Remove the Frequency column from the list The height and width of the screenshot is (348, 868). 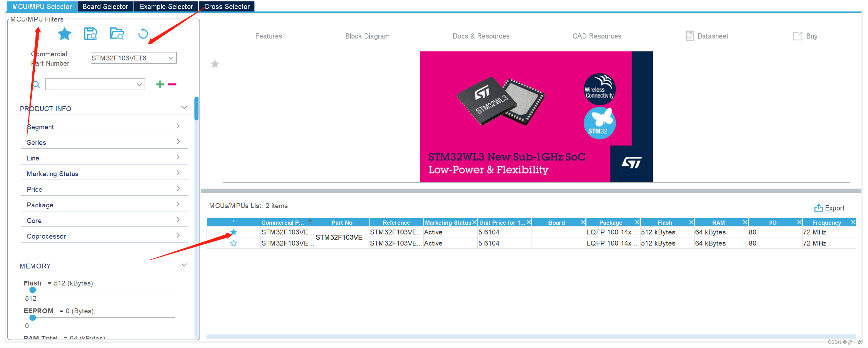point(853,222)
